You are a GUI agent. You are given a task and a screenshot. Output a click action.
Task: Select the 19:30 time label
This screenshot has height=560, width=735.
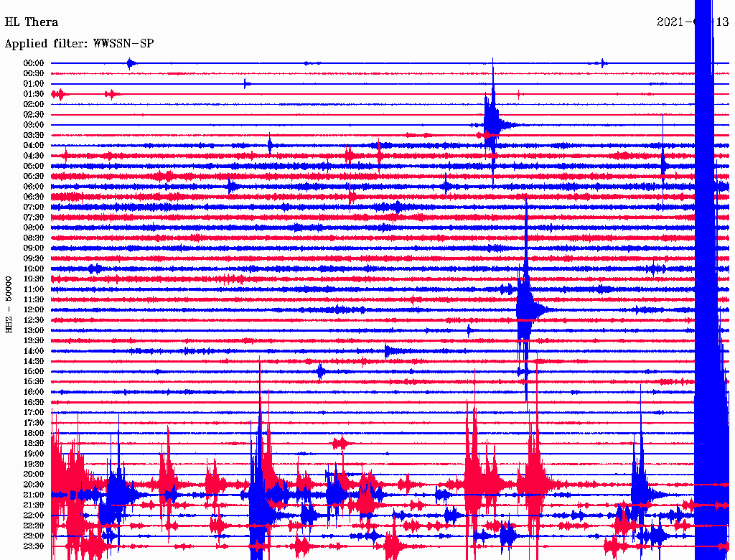click(34, 465)
